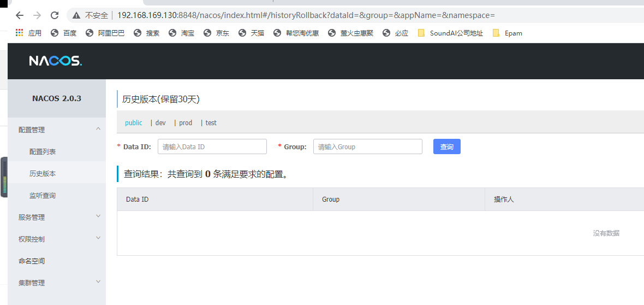This screenshot has width=644, height=305.
Task: Open 配置列表 in the sidebar
Action: [x=57, y=152]
